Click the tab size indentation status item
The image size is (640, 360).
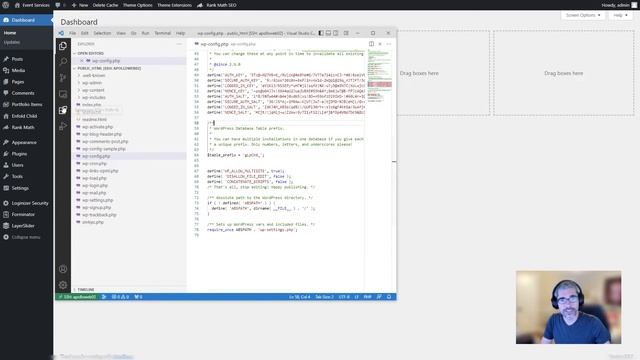(x=324, y=297)
